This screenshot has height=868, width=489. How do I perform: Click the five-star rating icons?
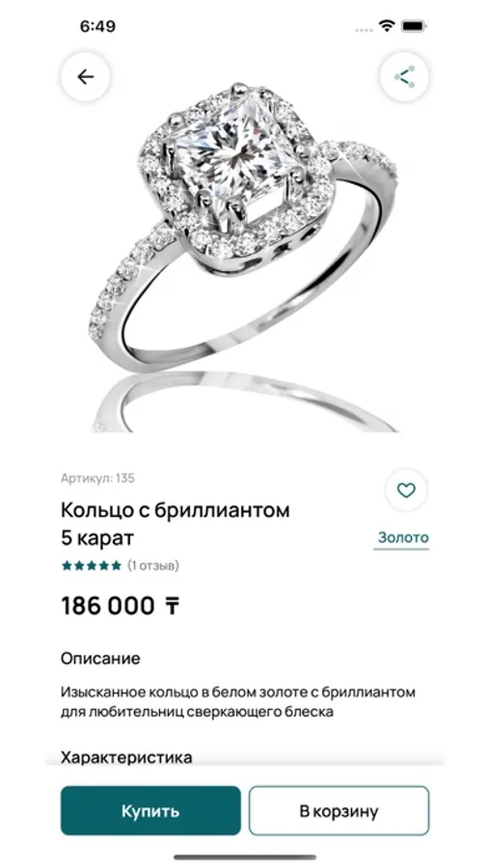click(92, 566)
